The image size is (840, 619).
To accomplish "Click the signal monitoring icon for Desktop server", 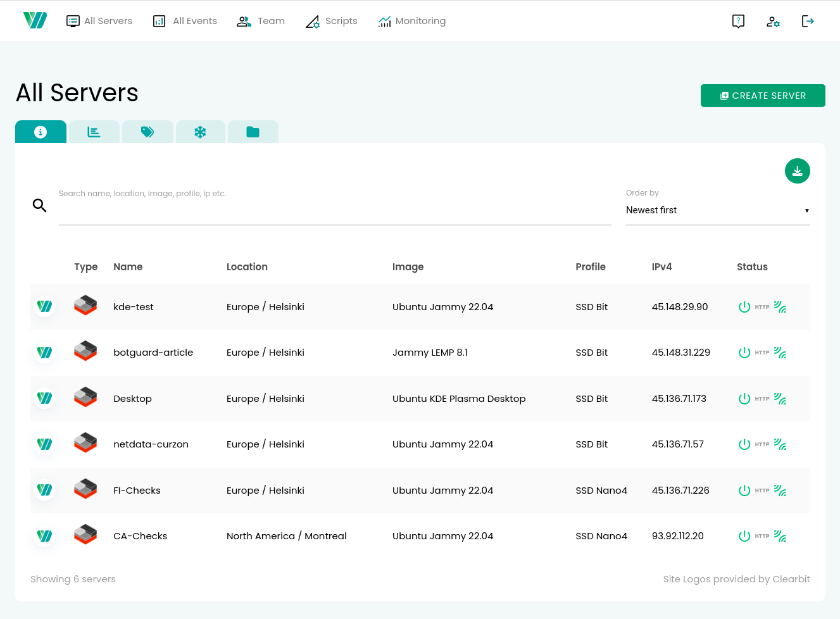I will pyautogui.click(x=780, y=399).
